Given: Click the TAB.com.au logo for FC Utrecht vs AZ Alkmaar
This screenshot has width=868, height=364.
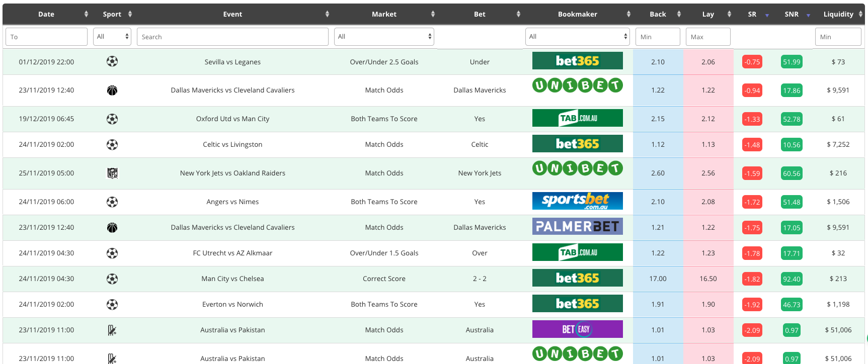Looking at the screenshot, I should pyautogui.click(x=578, y=252).
